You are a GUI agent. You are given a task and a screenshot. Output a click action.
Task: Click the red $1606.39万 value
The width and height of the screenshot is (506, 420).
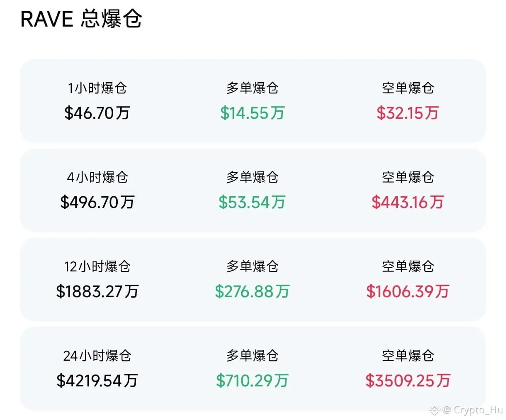pos(408,291)
